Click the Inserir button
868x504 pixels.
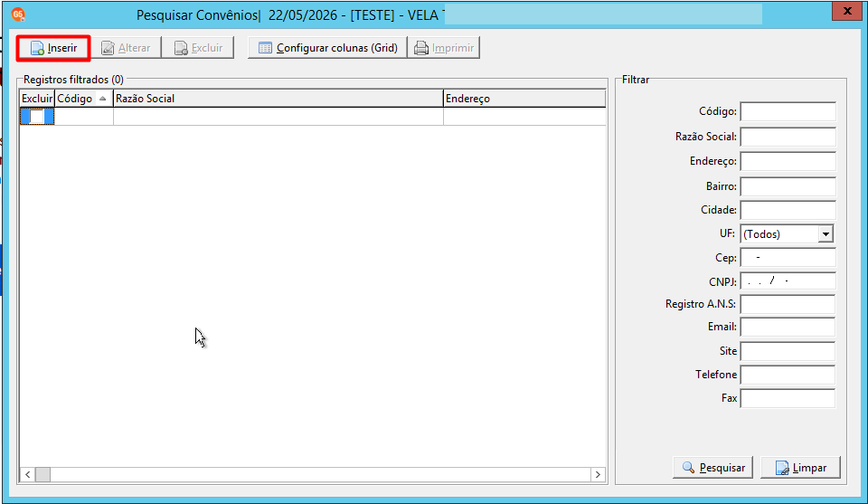coord(53,48)
